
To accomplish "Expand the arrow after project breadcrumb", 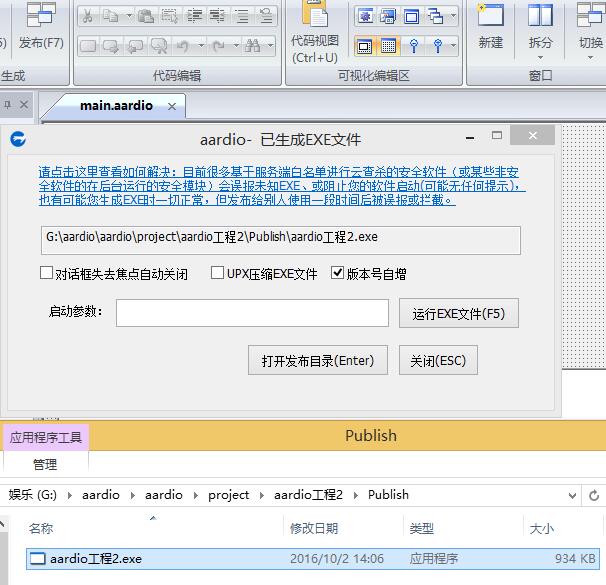I will point(262,495).
